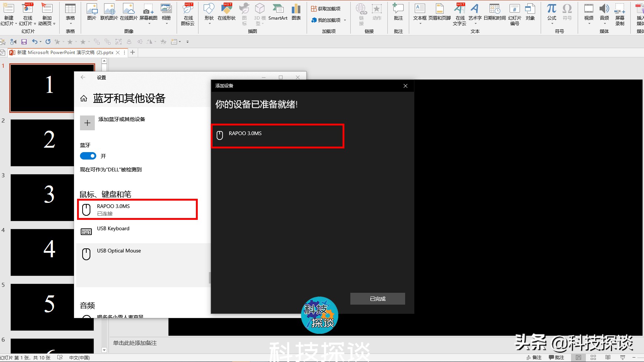Toggle 备注 notes in status bar

pos(534,358)
